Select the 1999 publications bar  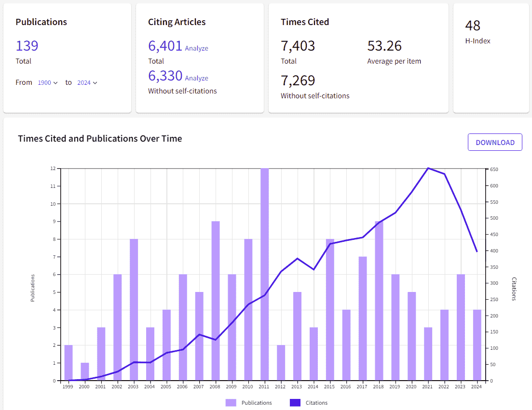(x=68, y=363)
